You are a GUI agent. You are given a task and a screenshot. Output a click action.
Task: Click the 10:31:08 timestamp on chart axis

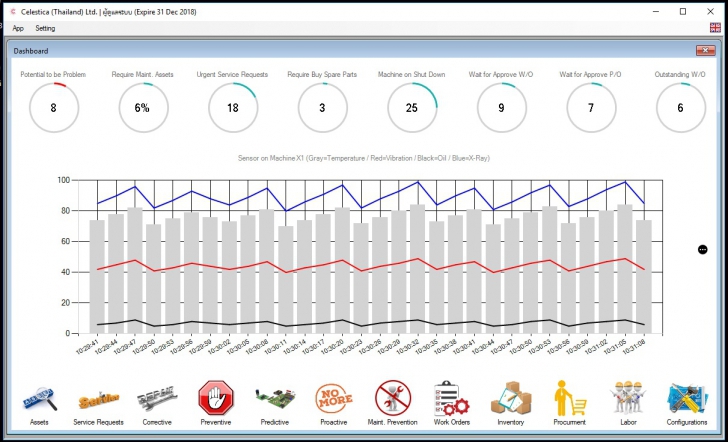pos(632,345)
